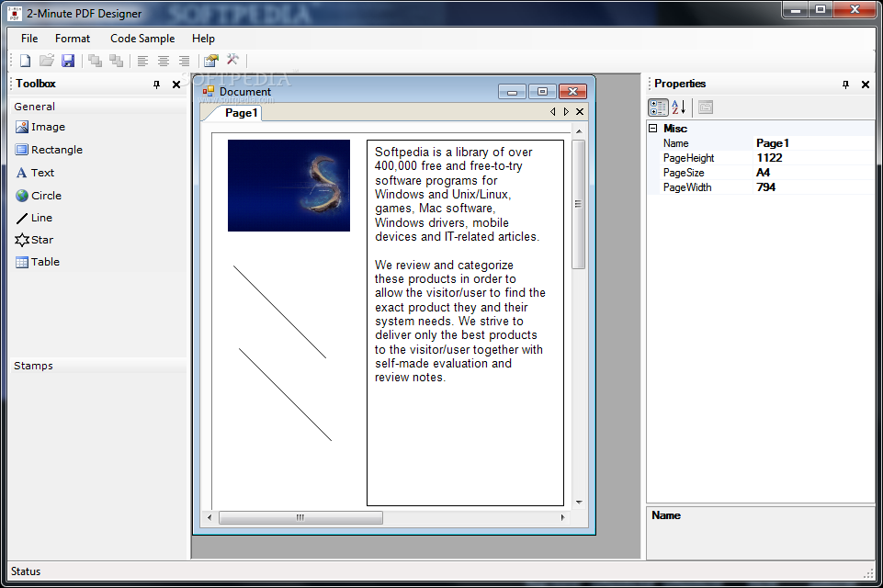Close the Page1 tab

(x=580, y=112)
